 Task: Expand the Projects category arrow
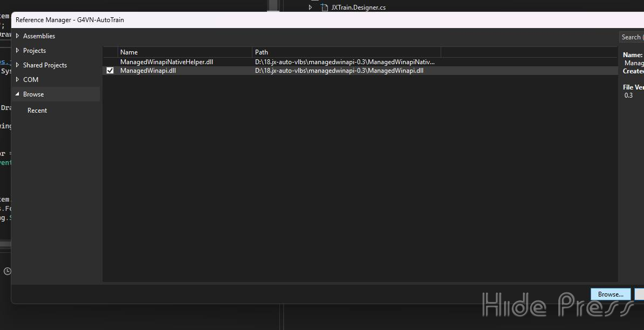[17, 51]
